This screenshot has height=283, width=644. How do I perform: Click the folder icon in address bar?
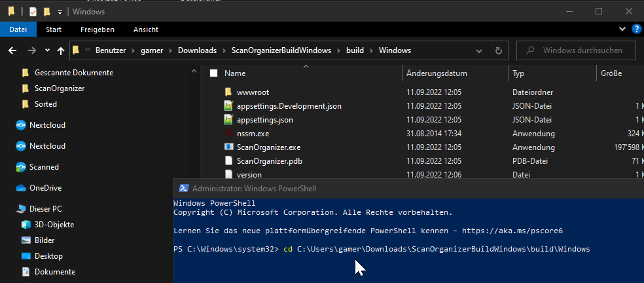pos(75,50)
